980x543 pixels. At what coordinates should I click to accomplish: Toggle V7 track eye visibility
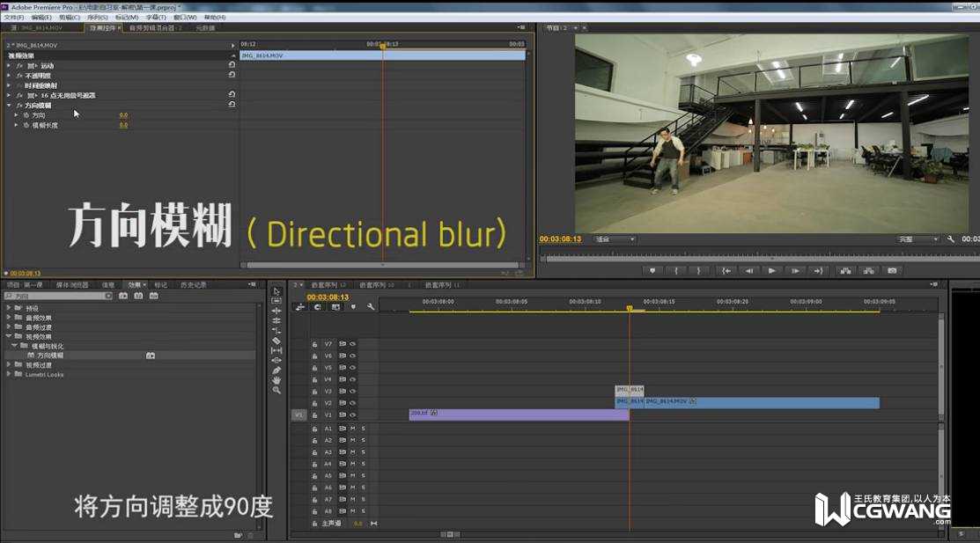(352, 344)
